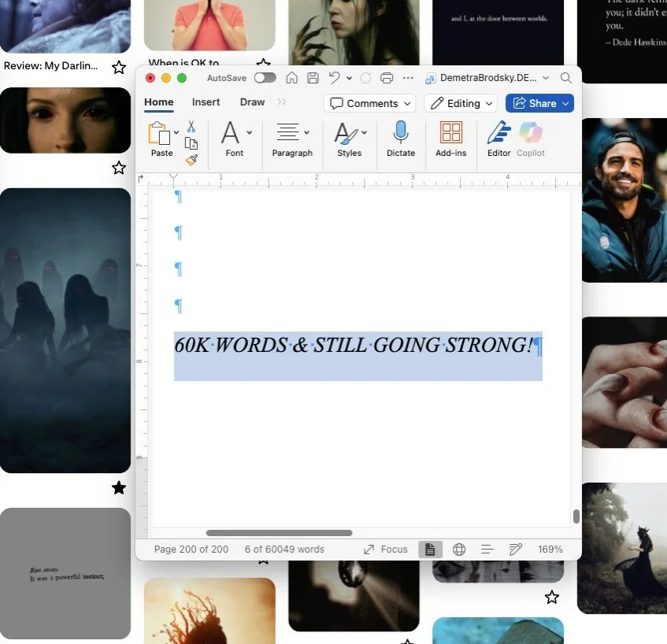Enter Focus mode
The width and height of the screenshot is (667, 644).
[385, 550]
